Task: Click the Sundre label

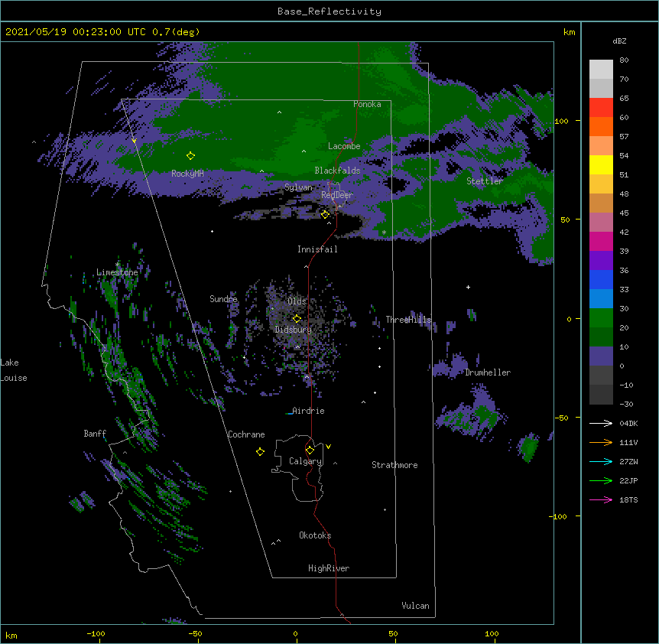Action: (x=223, y=299)
